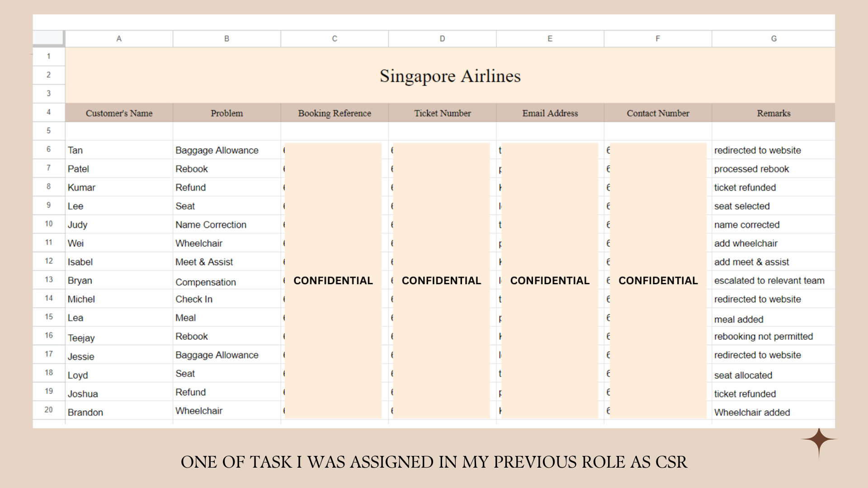The height and width of the screenshot is (488, 868).
Task: Click the Singapore Airlines title cell
Action: click(450, 76)
